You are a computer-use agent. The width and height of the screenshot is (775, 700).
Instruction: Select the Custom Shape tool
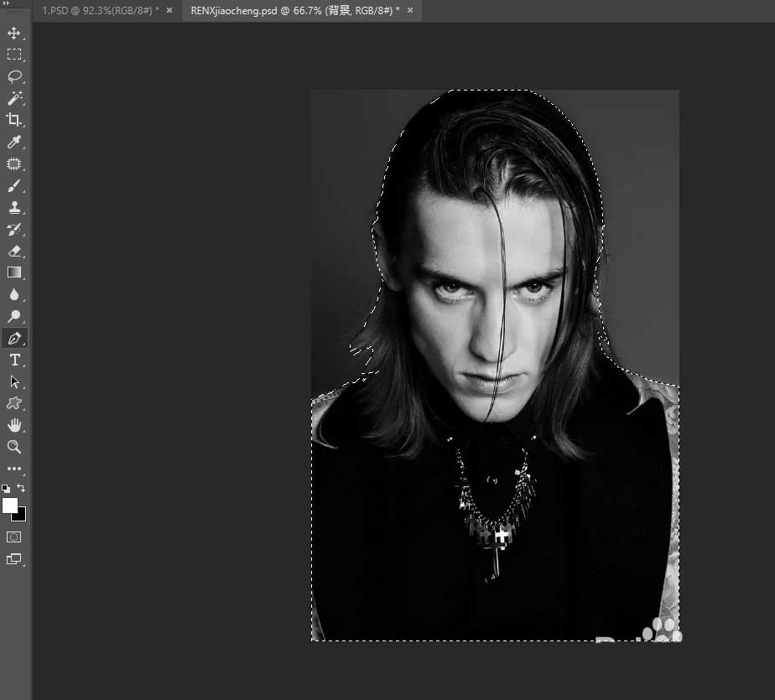click(13, 403)
